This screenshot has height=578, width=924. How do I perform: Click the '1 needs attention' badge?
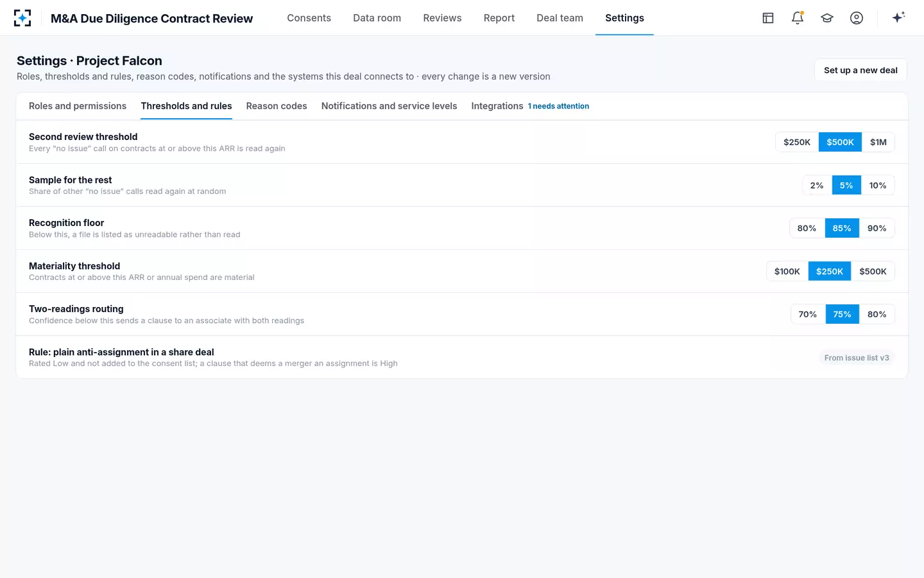pos(558,107)
